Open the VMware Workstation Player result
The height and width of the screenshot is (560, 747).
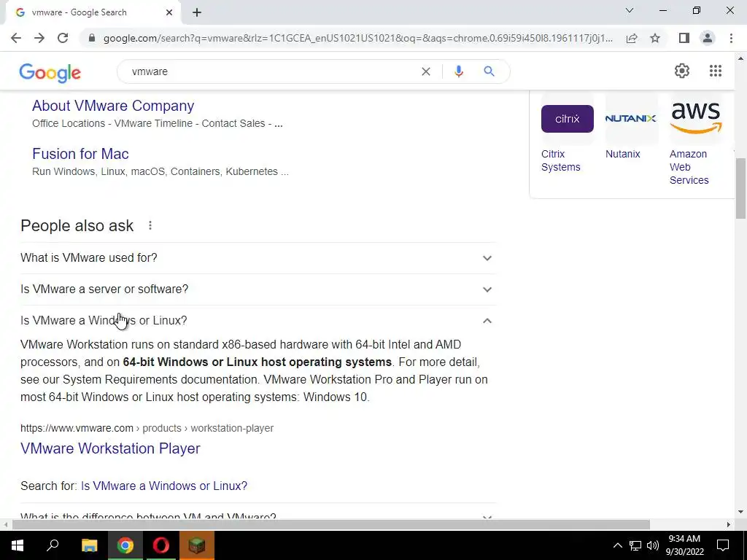(110, 448)
